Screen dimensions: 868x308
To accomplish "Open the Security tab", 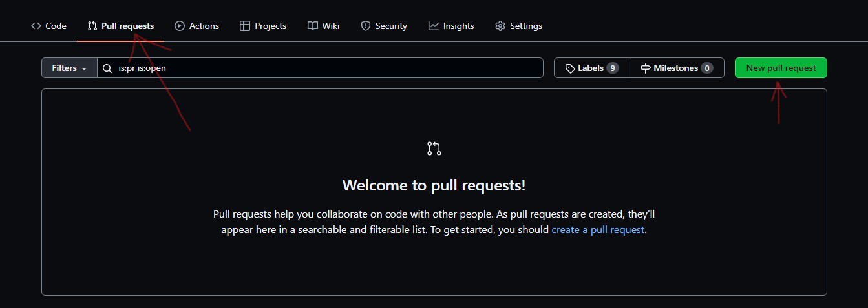I will (x=384, y=26).
